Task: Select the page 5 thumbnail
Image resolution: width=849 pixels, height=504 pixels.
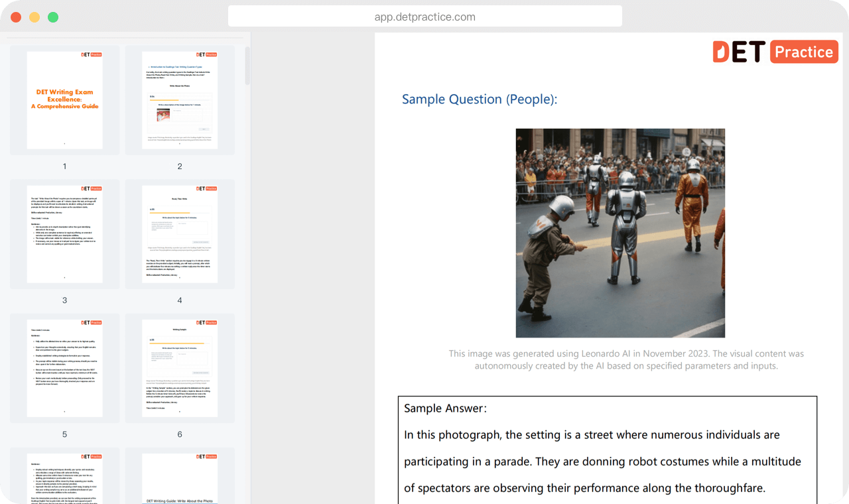Action: (64, 368)
